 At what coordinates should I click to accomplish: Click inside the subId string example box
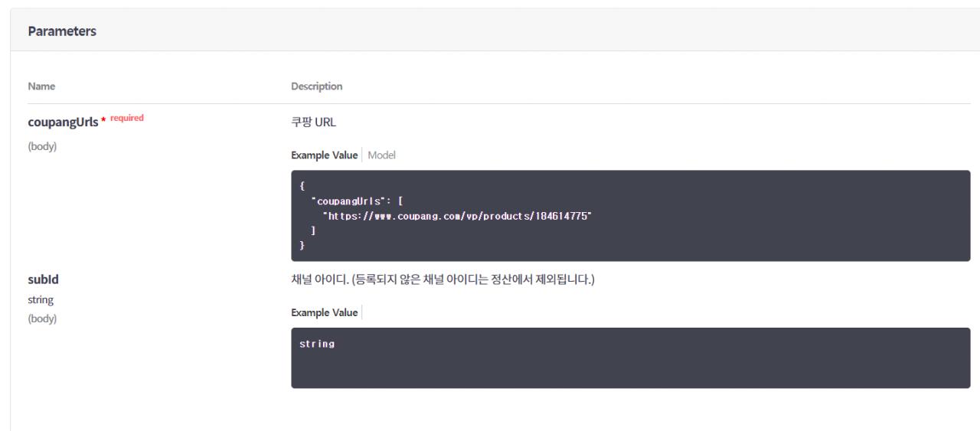click(631, 358)
